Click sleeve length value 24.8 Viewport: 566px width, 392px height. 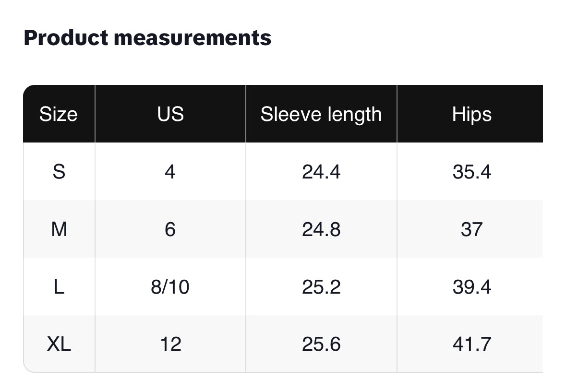pos(321,229)
